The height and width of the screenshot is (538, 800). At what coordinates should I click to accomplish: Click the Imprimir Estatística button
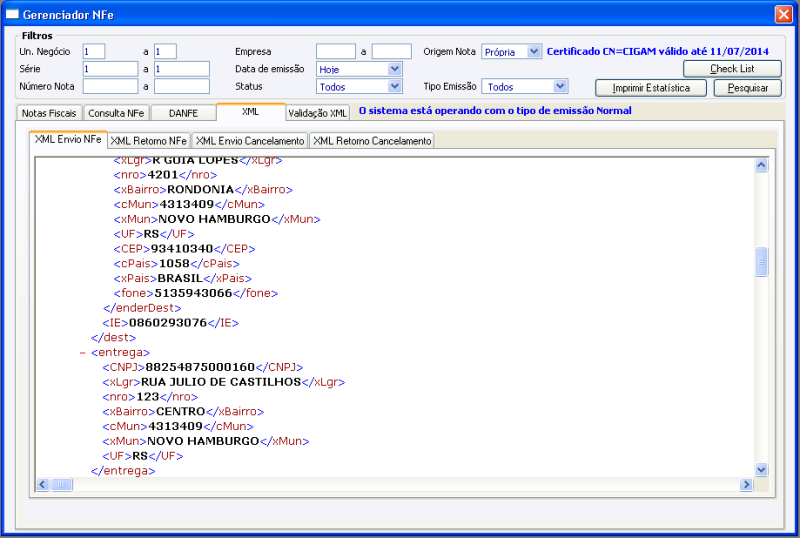point(651,88)
